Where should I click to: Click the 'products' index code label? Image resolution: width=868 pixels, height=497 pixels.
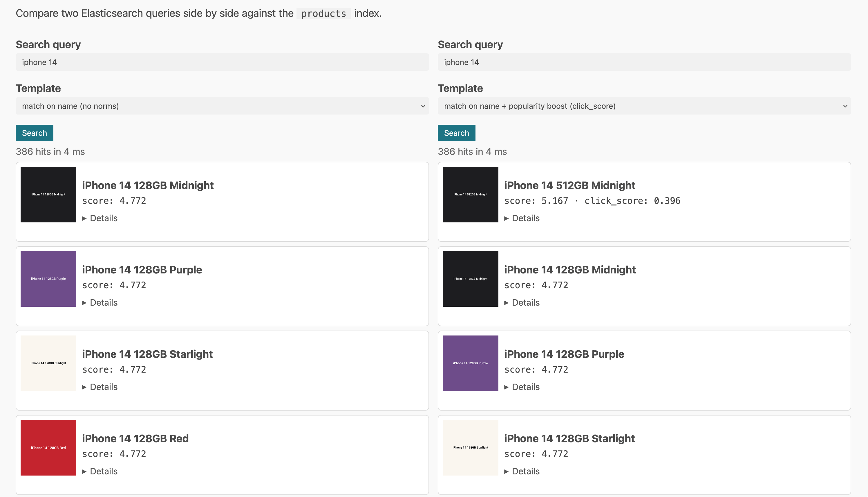(323, 14)
